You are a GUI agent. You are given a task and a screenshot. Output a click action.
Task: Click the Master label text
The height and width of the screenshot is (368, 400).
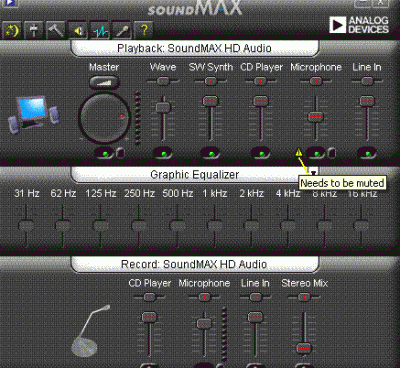104,67
